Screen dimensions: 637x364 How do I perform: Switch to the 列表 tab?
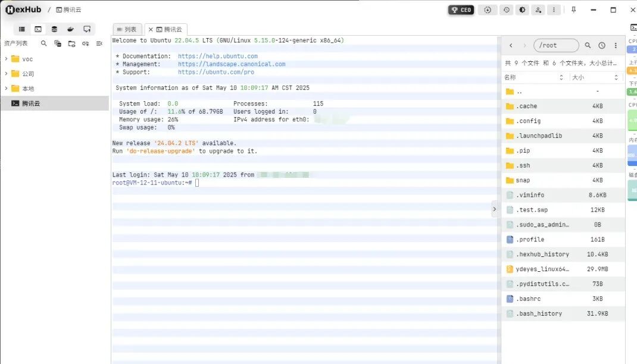click(127, 29)
